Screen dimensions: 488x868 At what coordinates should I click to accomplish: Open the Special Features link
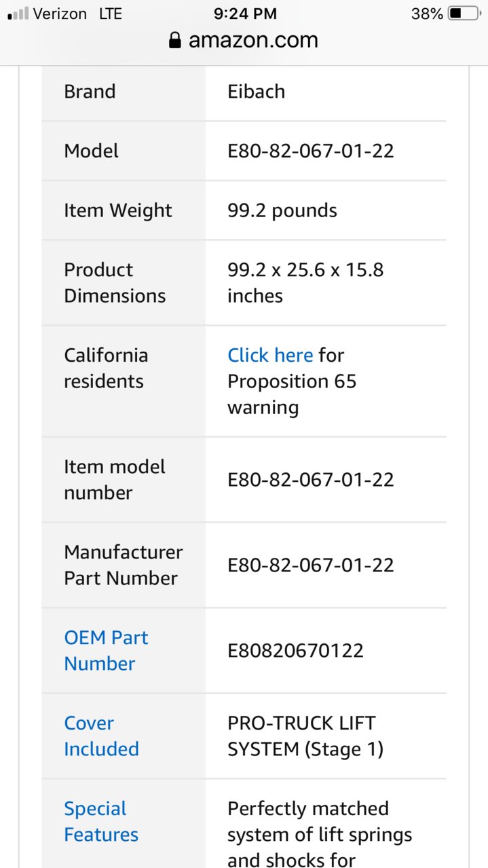click(101, 822)
